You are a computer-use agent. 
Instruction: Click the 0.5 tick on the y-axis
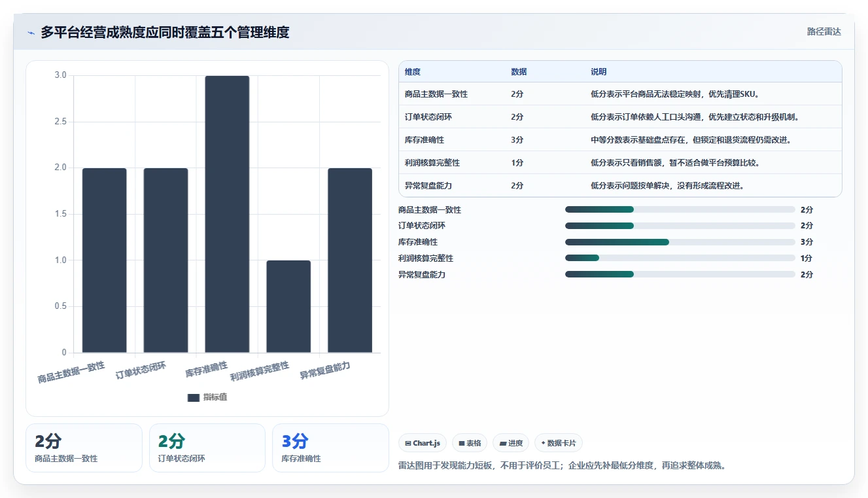click(61, 306)
